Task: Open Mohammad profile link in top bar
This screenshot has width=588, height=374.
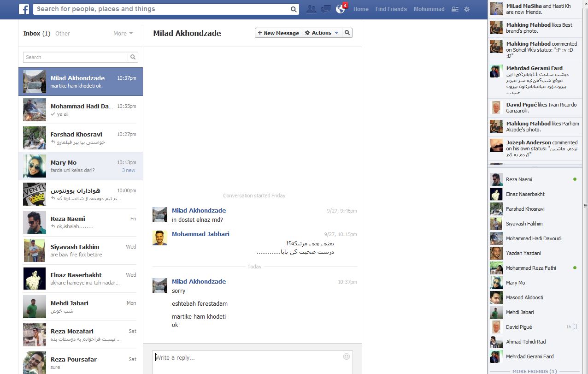Action: click(x=429, y=9)
